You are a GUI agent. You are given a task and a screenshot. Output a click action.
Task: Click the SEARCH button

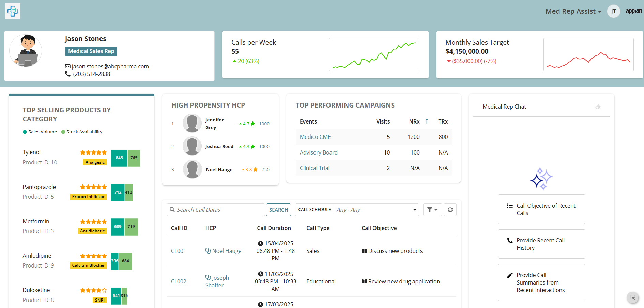coord(278,210)
